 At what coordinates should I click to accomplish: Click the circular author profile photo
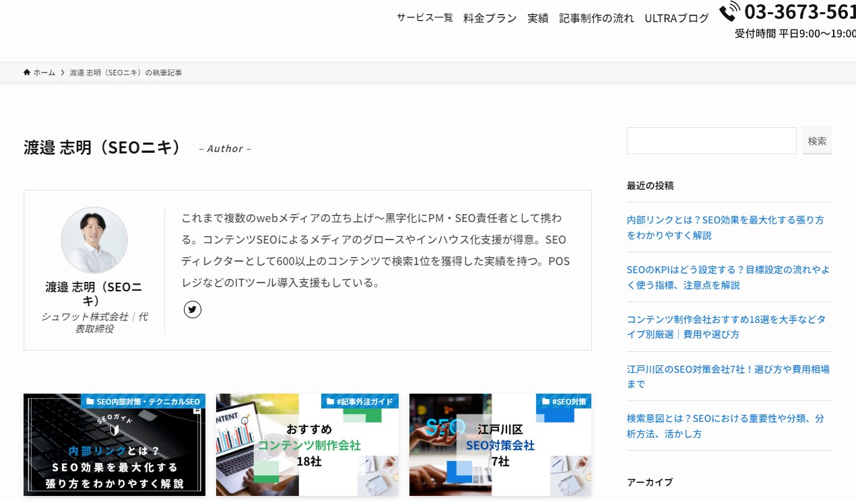coord(94,240)
